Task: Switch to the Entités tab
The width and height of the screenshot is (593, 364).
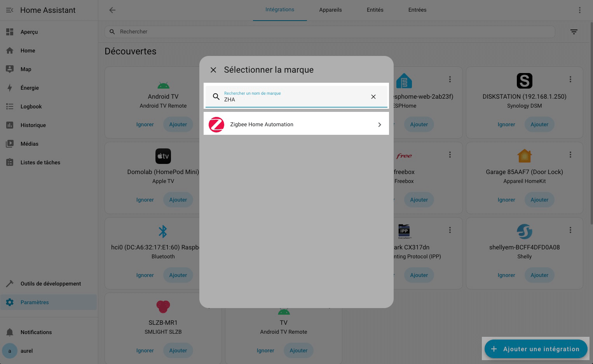Action: click(x=375, y=10)
